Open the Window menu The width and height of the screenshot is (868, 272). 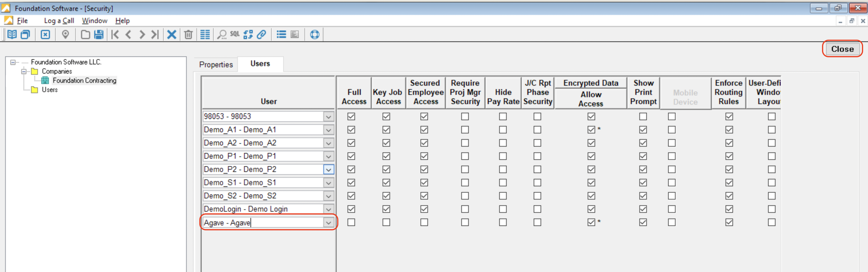point(94,21)
